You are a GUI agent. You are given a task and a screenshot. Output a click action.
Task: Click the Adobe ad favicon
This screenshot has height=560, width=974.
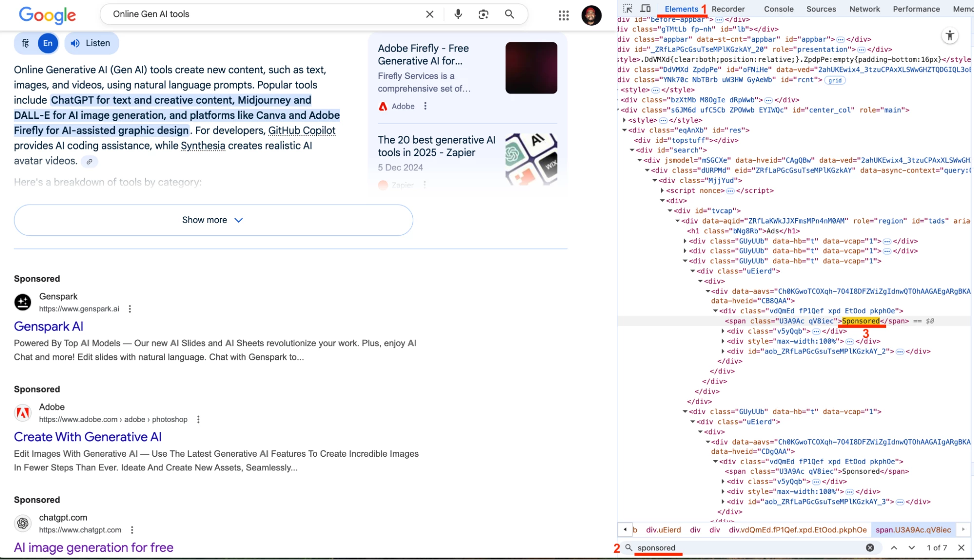click(23, 413)
